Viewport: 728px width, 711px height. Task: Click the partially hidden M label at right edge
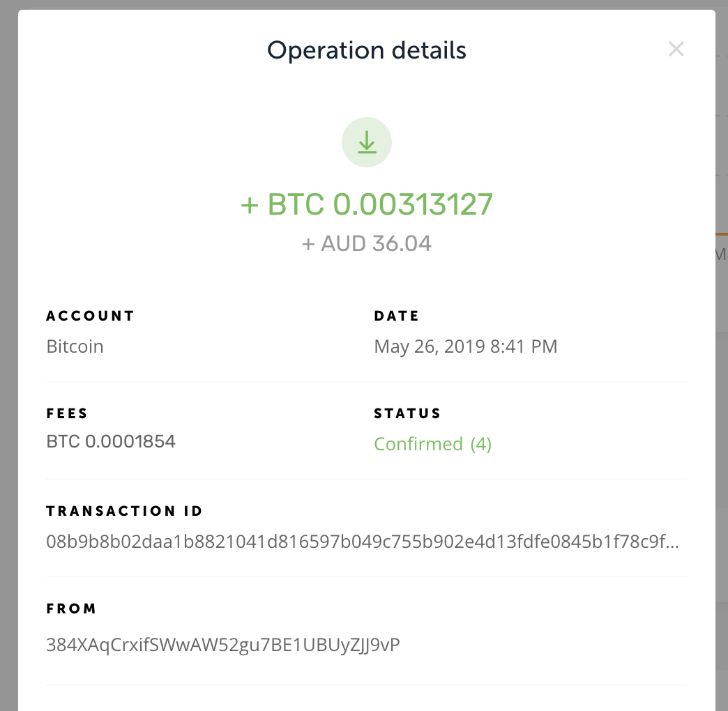click(722, 254)
